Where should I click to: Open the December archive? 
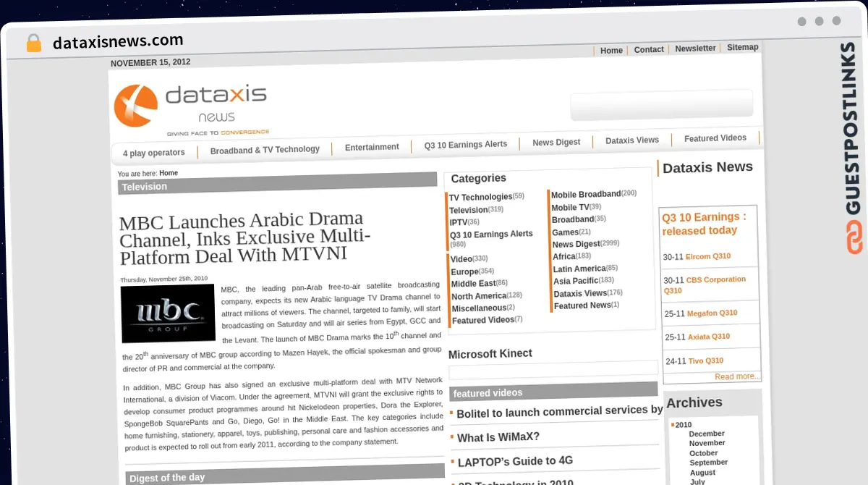tap(707, 434)
